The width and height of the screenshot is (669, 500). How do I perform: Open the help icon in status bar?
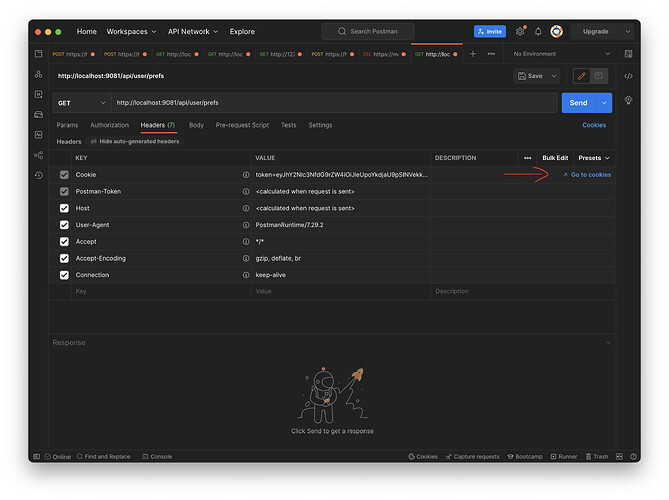(x=633, y=456)
